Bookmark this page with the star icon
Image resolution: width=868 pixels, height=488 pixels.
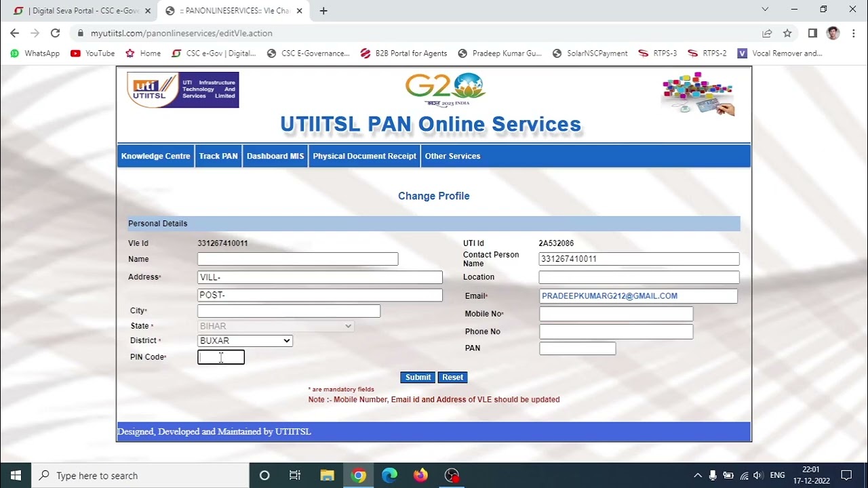click(x=787, y=33)
